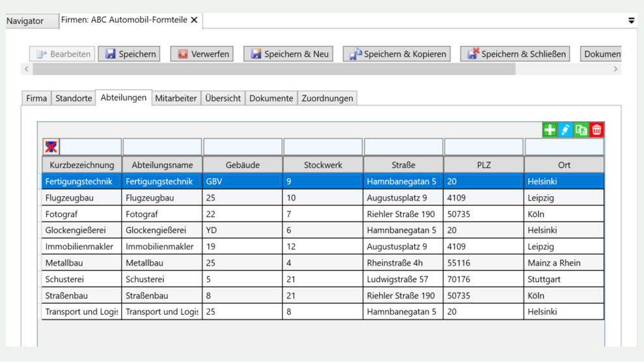Click Stuttgart cell
The height and width of the screenshot is (363, 644).
(x=565, y=279)
